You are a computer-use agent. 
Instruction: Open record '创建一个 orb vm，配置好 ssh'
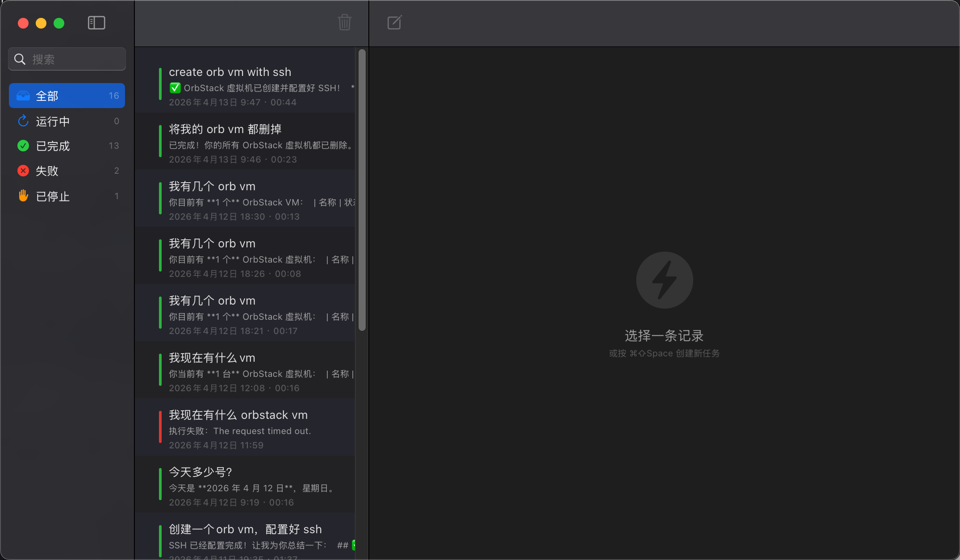(x=245, y=536)
